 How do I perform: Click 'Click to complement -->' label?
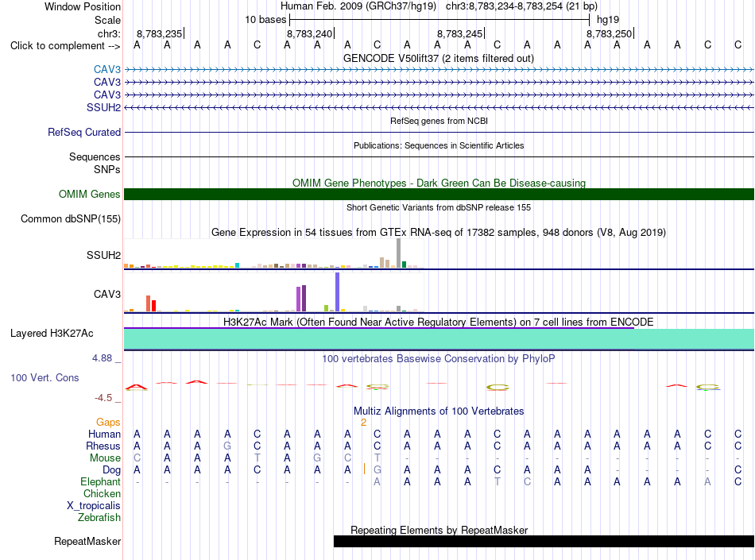tap(65, 46)
